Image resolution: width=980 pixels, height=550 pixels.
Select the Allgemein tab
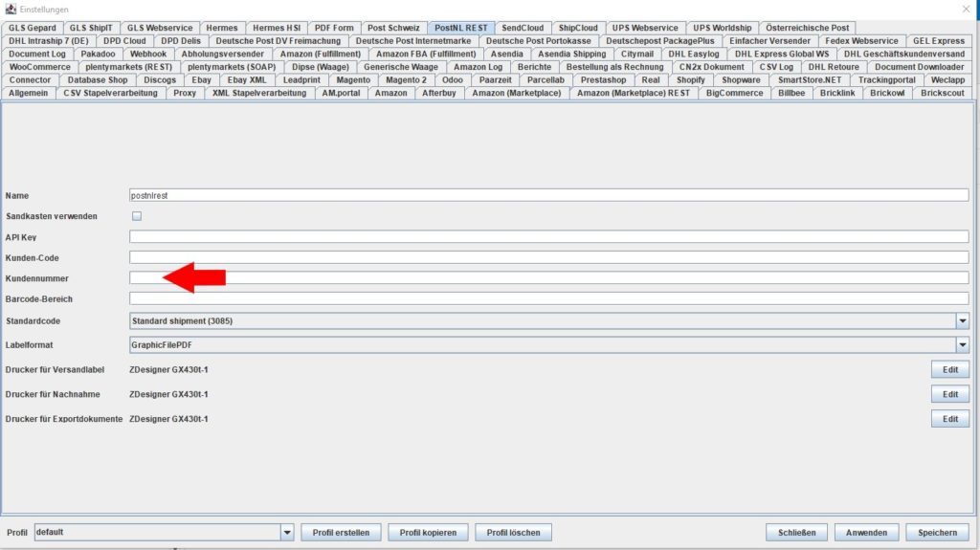[x=28, y=93]
